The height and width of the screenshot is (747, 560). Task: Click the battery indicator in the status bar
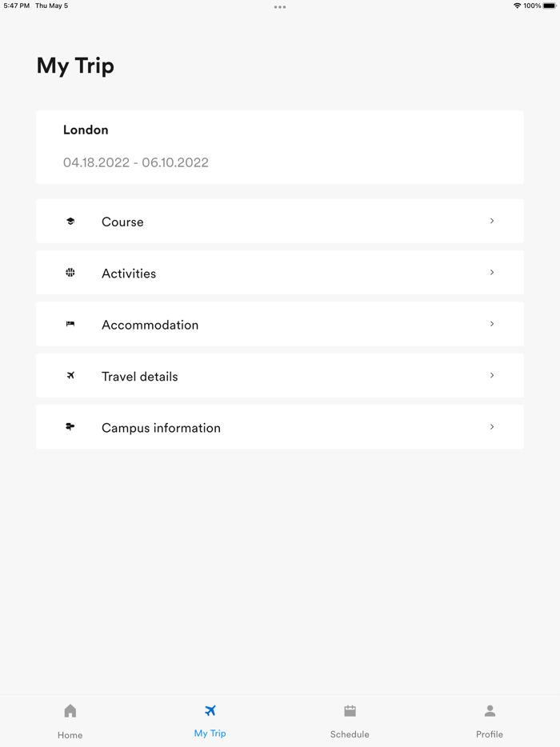(x=548, y=5)
